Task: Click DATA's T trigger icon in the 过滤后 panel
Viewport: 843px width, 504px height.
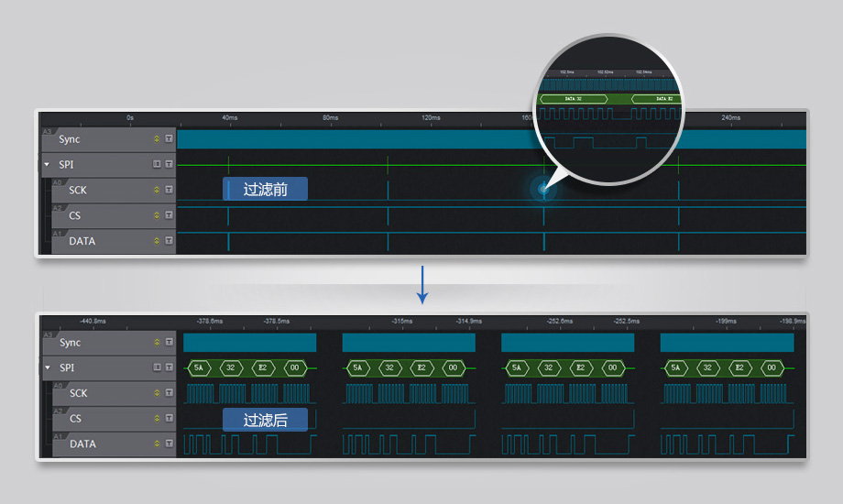Action: coord(169,444)
